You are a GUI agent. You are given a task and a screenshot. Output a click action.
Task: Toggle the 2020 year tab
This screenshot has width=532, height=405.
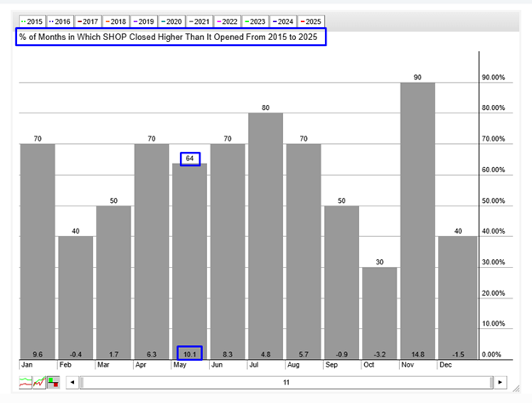click(x=171, y=21)
